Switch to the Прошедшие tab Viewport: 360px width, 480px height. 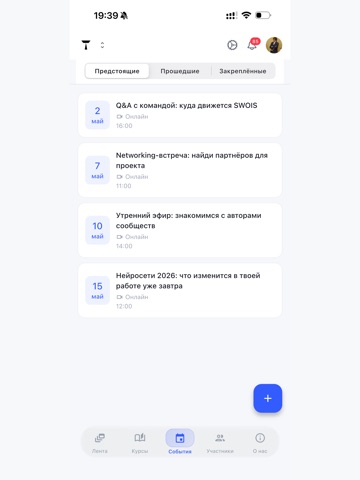(180, 71)
